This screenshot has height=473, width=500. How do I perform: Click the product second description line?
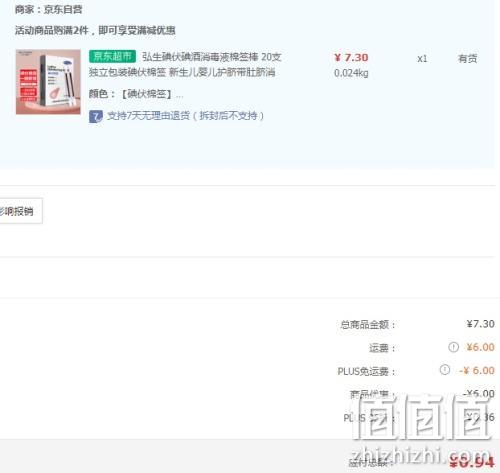click(182, 72)
